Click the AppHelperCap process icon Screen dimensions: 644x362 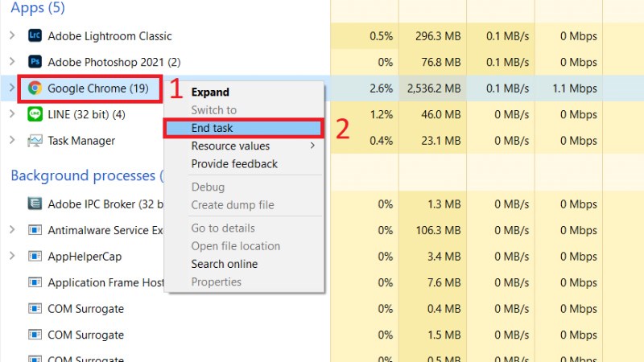click(35, 256)
